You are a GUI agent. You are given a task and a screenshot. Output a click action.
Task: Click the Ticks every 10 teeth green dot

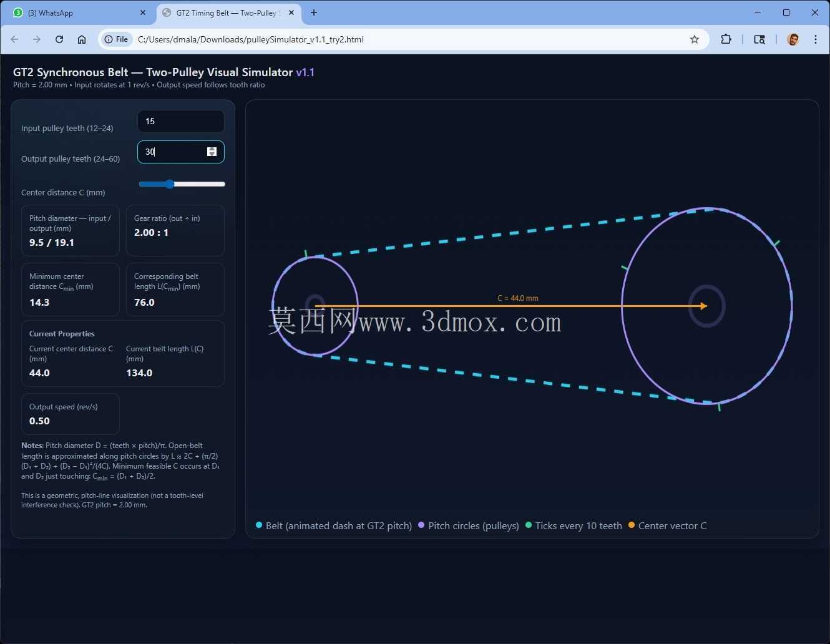529,525
